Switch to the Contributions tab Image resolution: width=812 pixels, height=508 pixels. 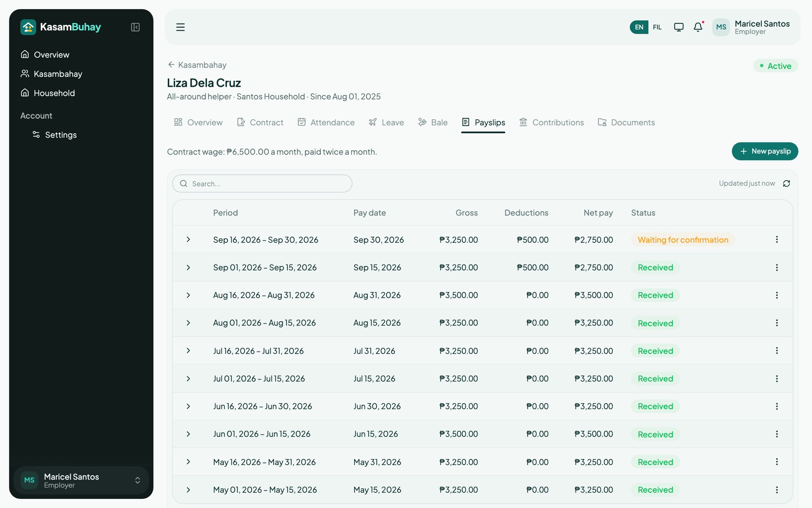(551, 122)
